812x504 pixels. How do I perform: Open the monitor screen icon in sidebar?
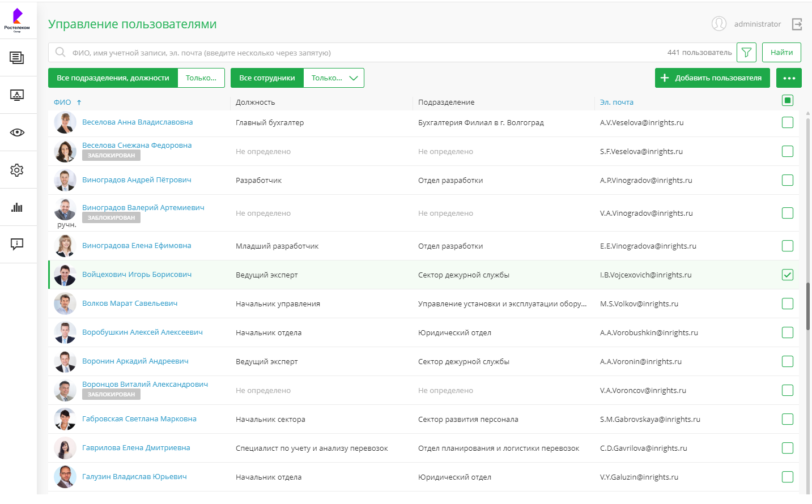tap(17, 95)
